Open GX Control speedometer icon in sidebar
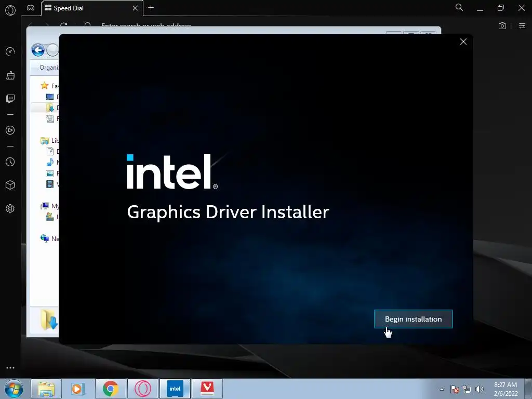This screenshot has width=532, height=399. click(x=10, y=51)
